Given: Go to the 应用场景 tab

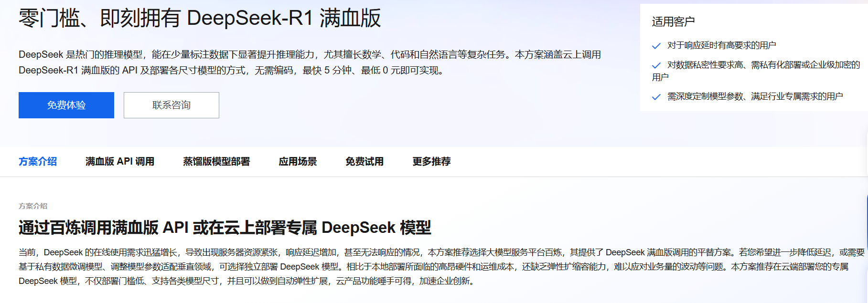Looking at the screenshot, I should tap(298, 161).
